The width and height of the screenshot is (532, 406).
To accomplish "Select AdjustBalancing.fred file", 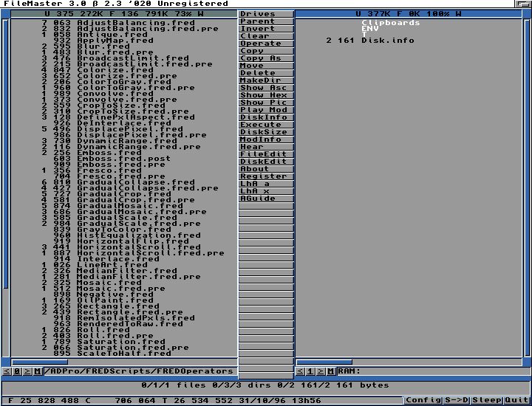I will tap(136, 23).
